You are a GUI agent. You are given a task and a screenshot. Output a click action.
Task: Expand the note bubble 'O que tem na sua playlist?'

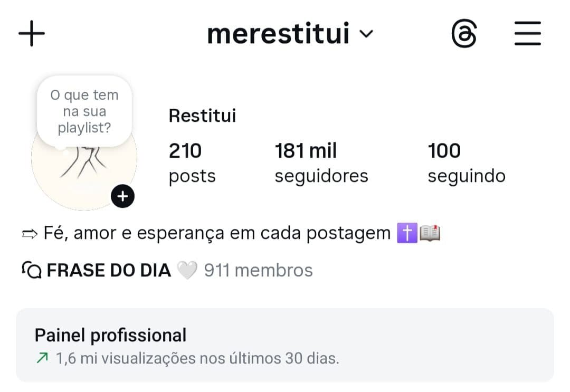coord(83,111)
